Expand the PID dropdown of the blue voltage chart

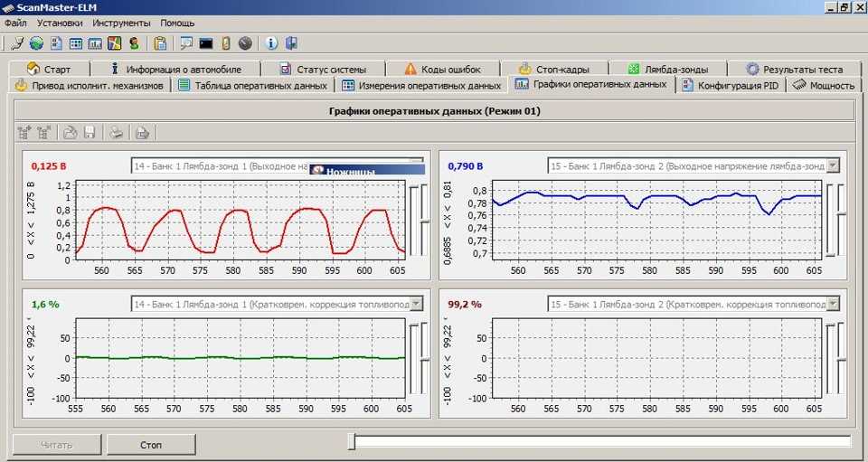click(832, 165)
